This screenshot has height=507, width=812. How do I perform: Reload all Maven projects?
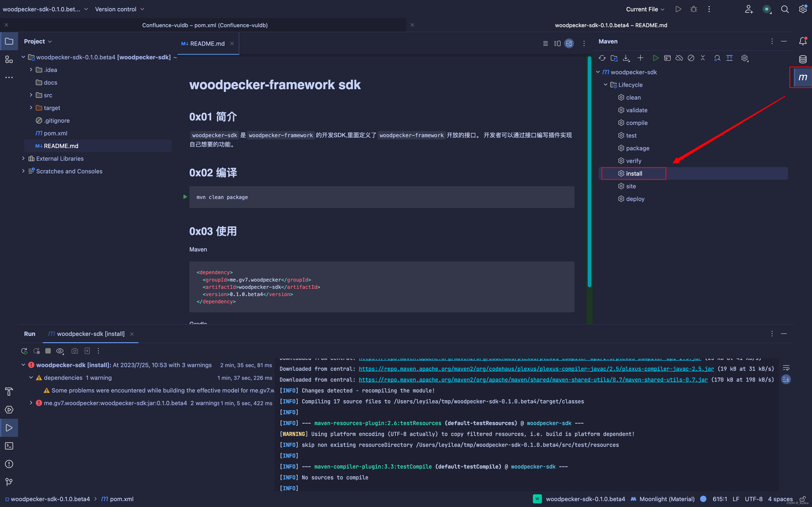click(602, 58)
